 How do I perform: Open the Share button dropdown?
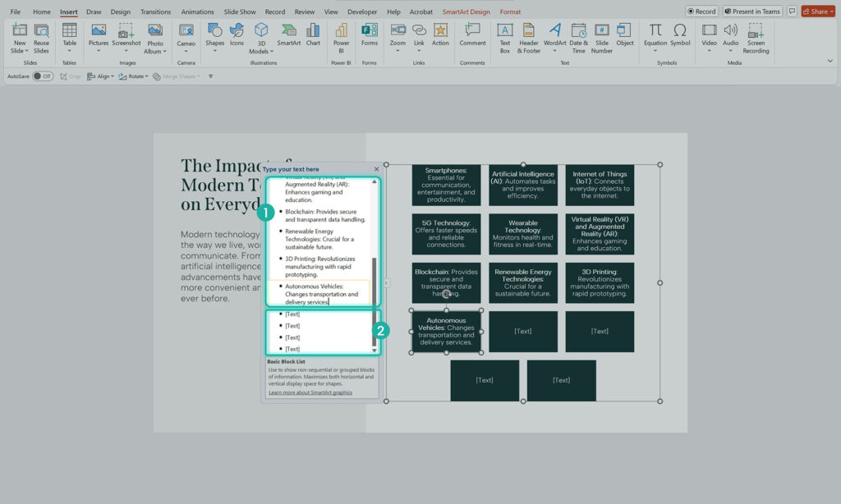click(832, 11)
